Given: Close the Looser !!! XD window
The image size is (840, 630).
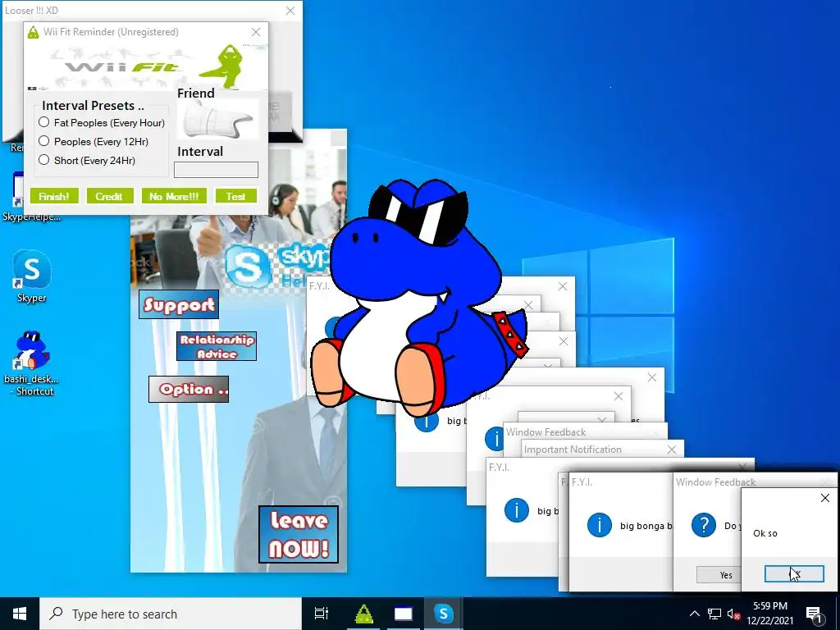Looking at the screenshot, I should pyautogui.click(x=290, y=11).
